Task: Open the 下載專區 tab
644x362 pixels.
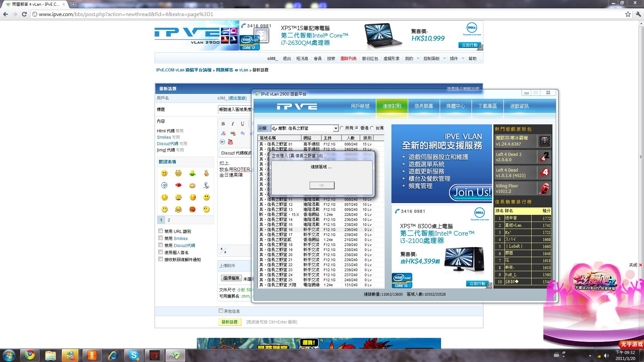Action: click(487, 106)
